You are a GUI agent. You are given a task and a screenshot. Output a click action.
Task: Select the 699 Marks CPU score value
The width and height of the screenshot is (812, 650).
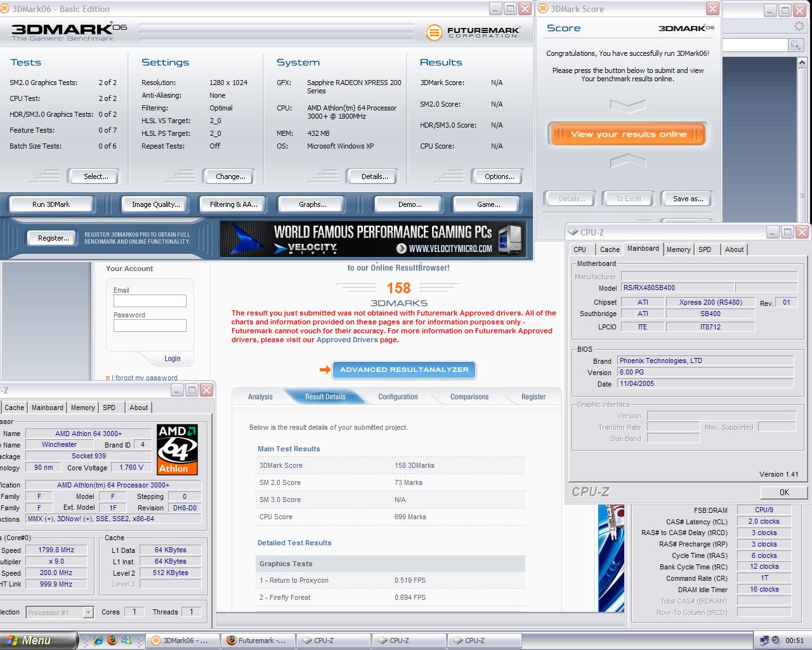pos(410,517)
